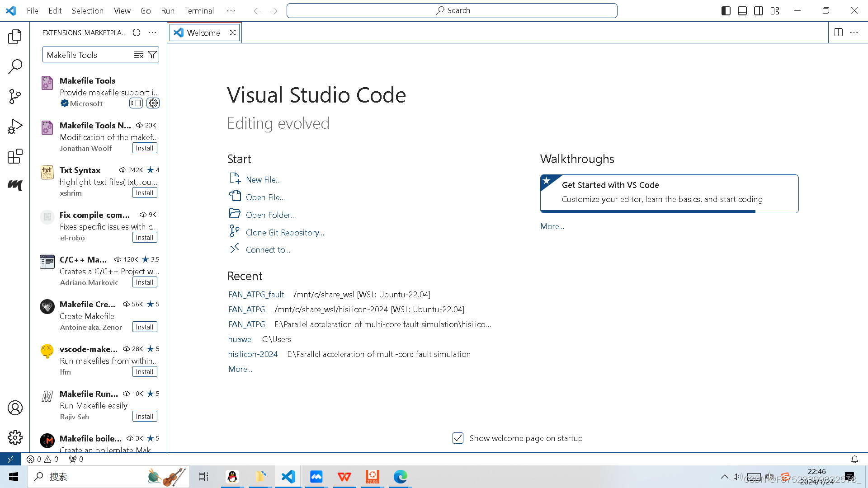The image size is (868, 488).
Task: Click Open Folder link
Action: (271, 215)
